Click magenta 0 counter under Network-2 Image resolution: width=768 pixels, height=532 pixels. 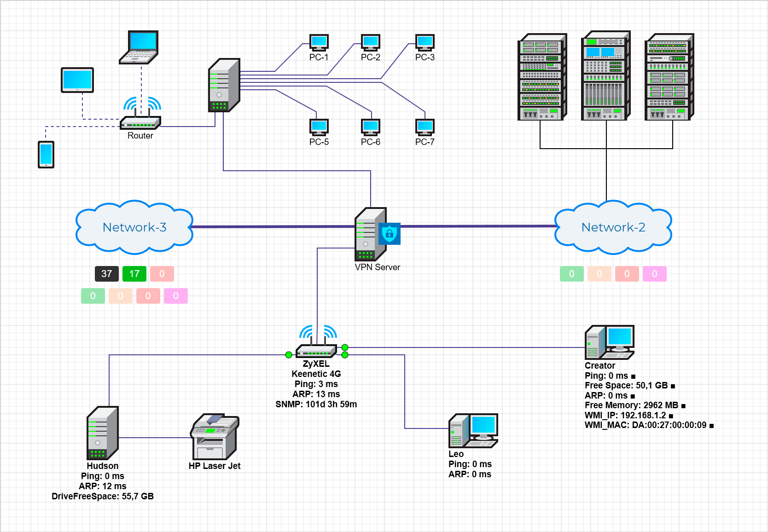click(x=655, y=274)
